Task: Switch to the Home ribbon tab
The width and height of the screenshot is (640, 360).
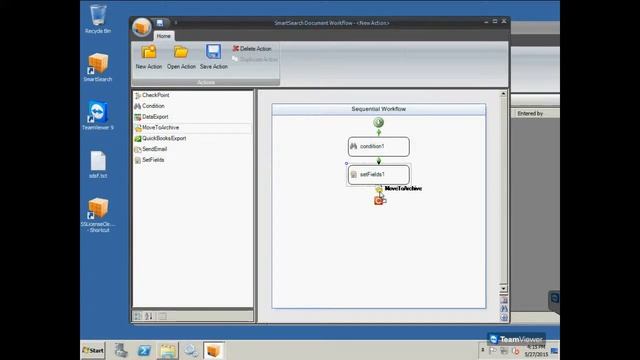Action: (x=164, y=36)
